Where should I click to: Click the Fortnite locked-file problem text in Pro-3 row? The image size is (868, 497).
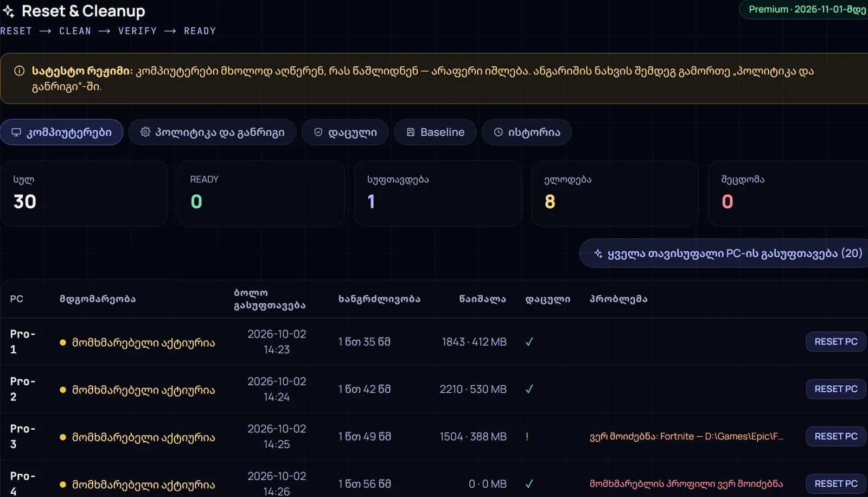686,436
